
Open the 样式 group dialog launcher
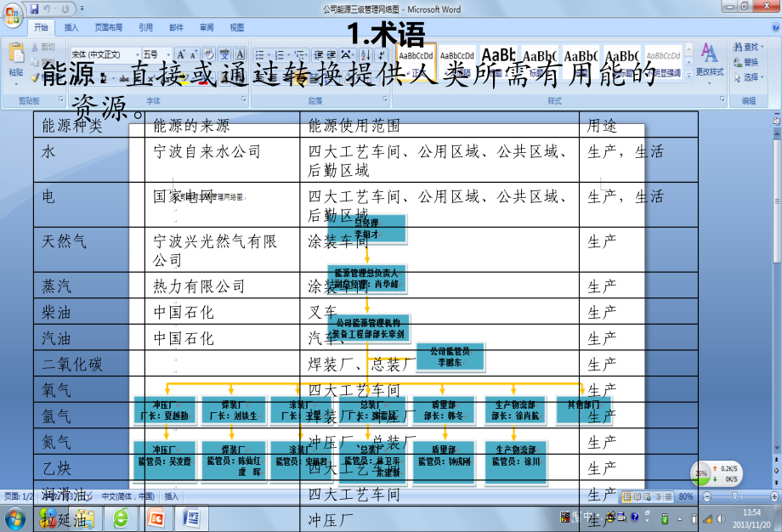(x=722, y=99)
